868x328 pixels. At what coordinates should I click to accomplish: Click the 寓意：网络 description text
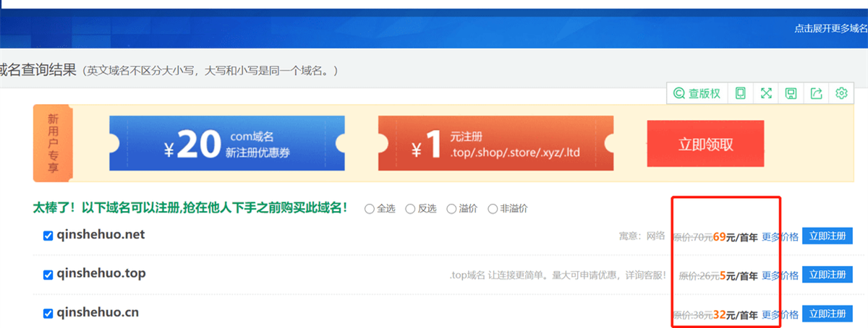[x=642, y=236]
